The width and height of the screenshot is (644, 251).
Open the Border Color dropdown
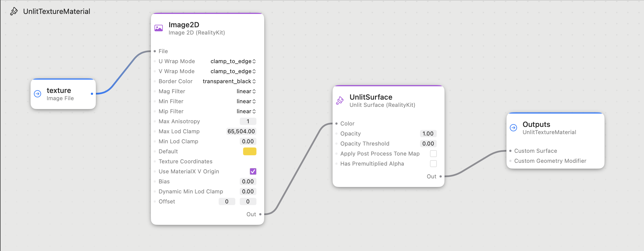229,81
